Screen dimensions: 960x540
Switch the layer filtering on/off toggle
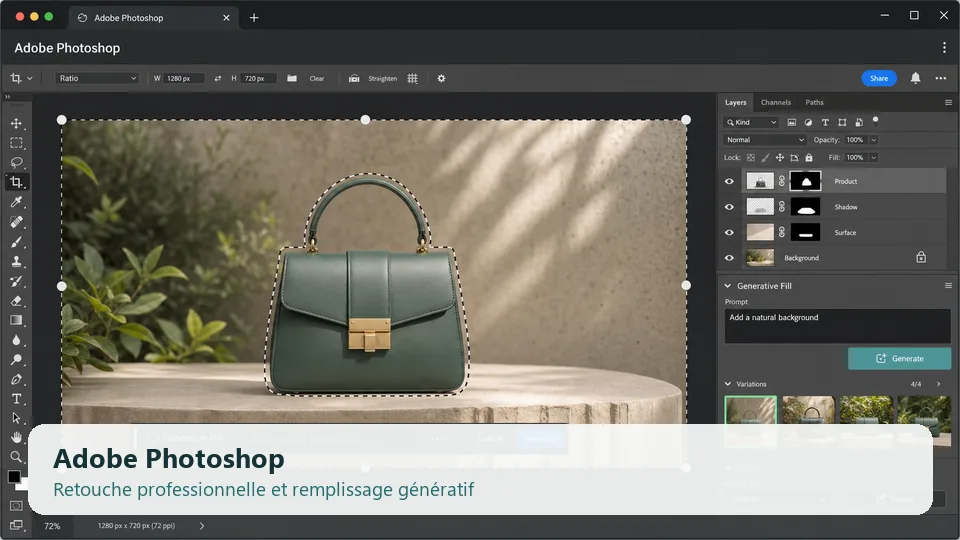[876, 120]
